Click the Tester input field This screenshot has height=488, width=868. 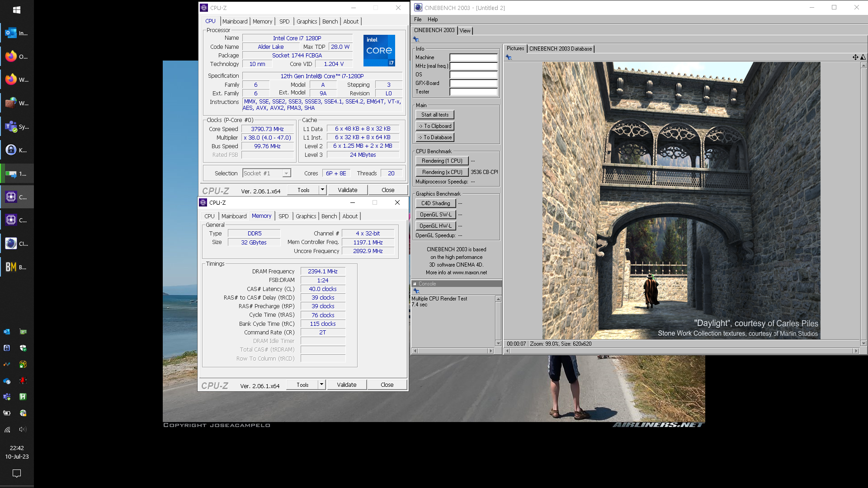click(473, 92)
